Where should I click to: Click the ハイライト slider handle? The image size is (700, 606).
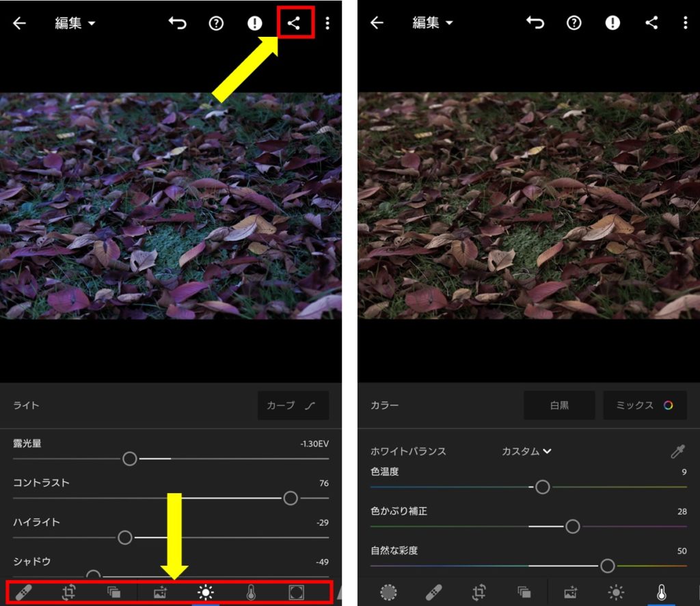tap(125, 537)
